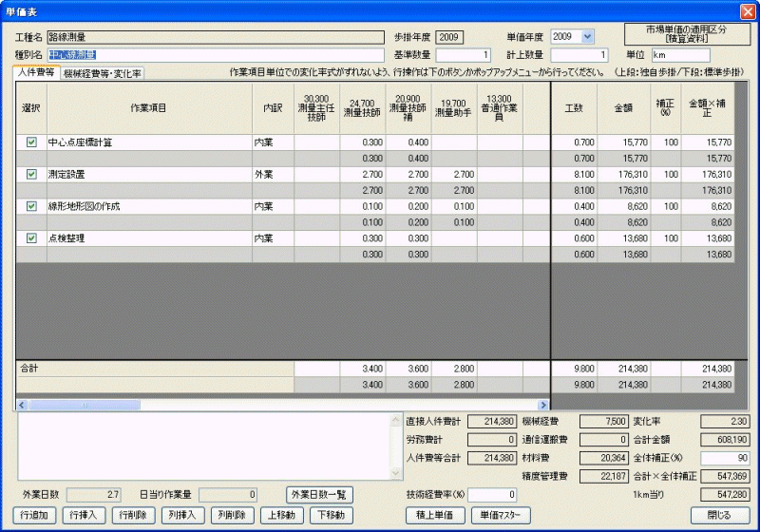The image size is (760, 532).
Task: Open the 単価マスター button
Action: point(501,515)
